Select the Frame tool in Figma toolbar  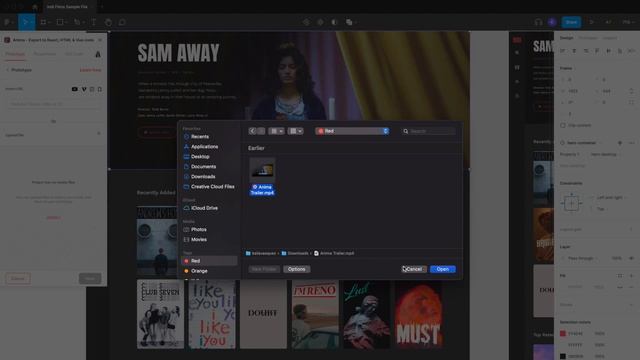[43, 22]
